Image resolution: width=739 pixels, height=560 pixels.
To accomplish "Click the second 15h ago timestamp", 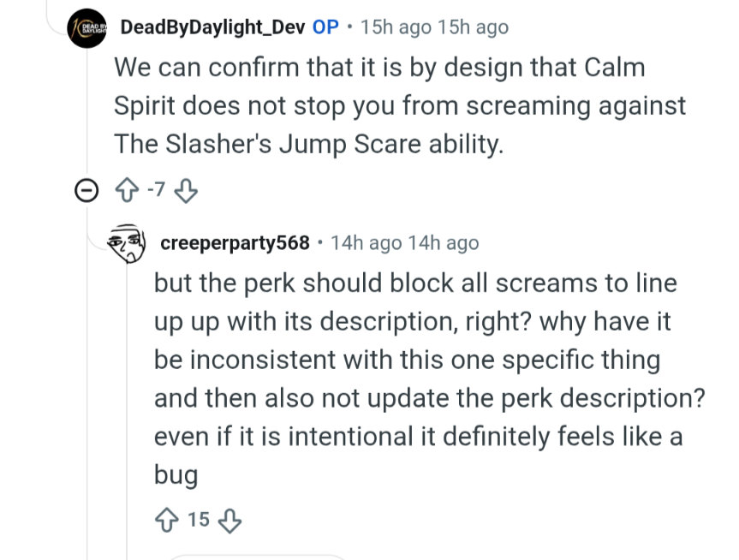I will (474, 27).
